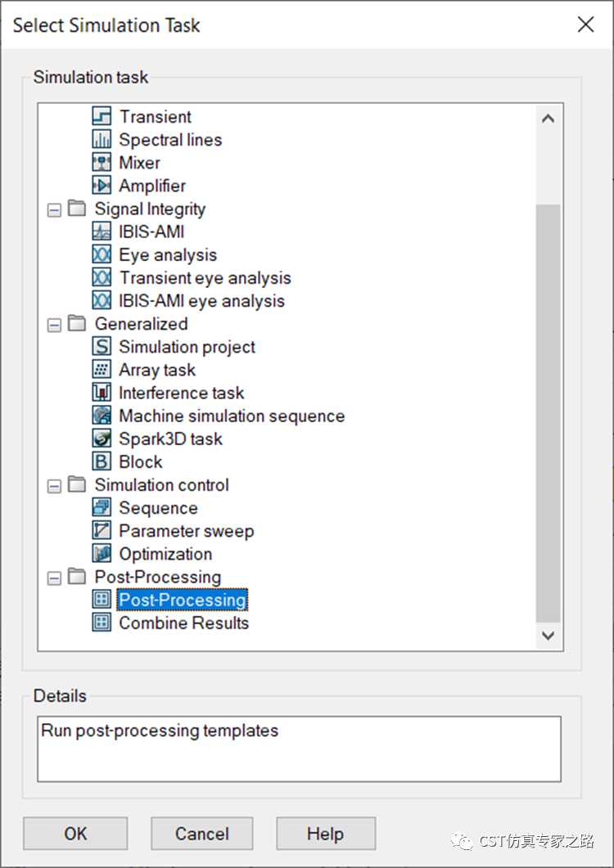The height and width of the screenshot is (868, 614).
Task: Select the Spectral lines icon
Action: 102,140
